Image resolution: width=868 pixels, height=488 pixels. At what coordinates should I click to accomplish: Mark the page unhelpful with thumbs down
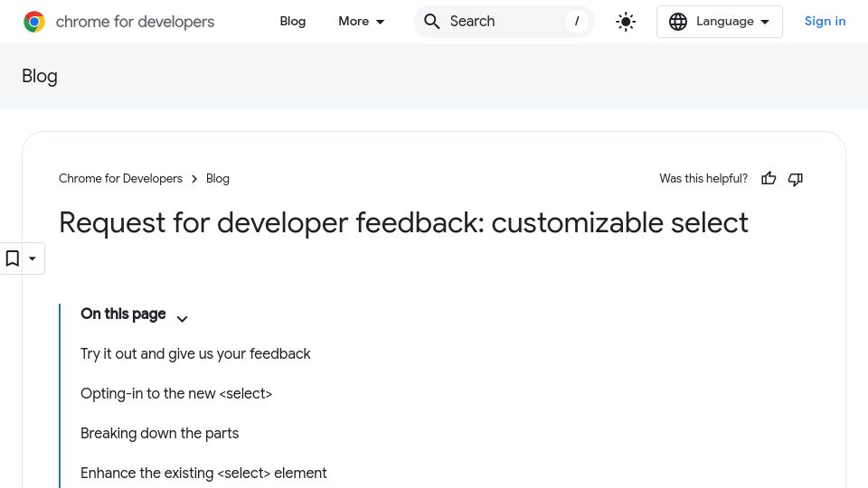pos(796,179)
